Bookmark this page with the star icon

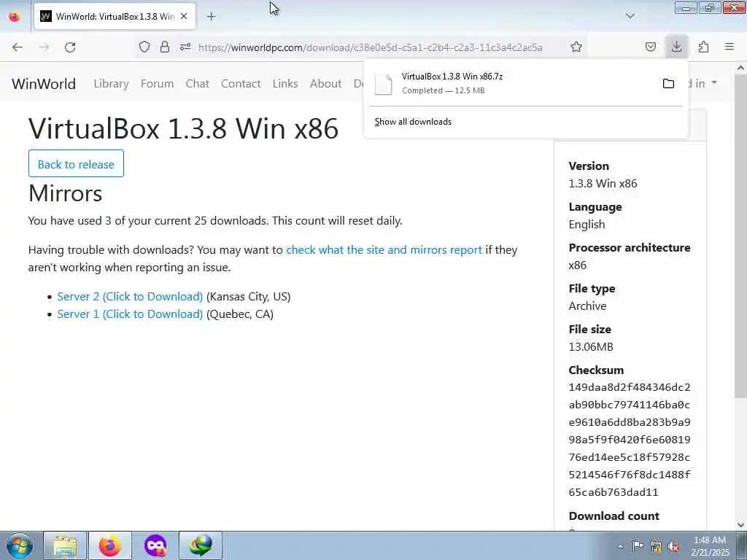[576, 47]
